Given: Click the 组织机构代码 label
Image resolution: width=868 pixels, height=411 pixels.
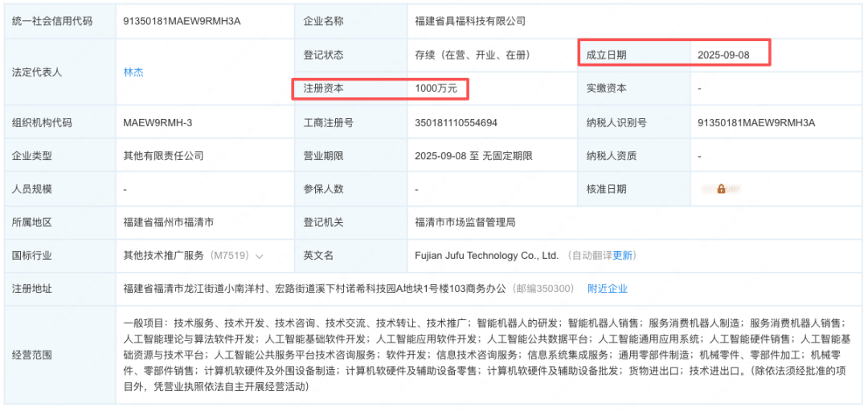Looking at the screenshot, I should point(42,122).
